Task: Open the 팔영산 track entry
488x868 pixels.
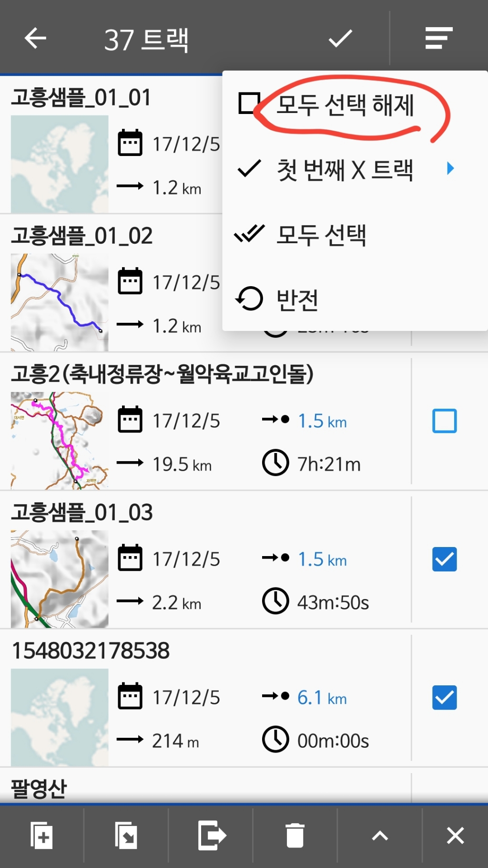Action: point(39,788)
